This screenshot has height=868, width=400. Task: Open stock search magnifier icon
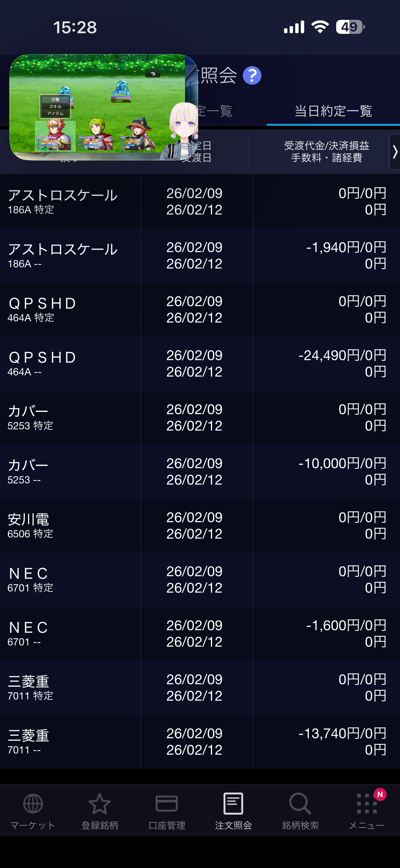(x=300, y=804)
